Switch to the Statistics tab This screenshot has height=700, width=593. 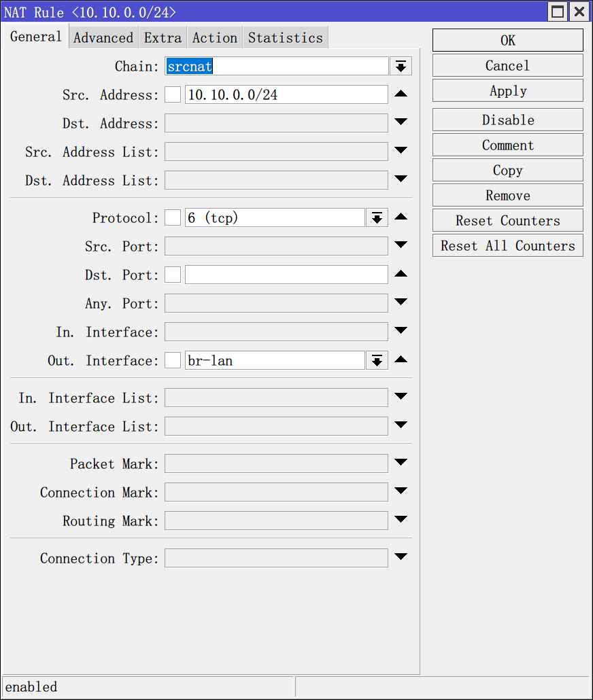click(x=286, y=38)
